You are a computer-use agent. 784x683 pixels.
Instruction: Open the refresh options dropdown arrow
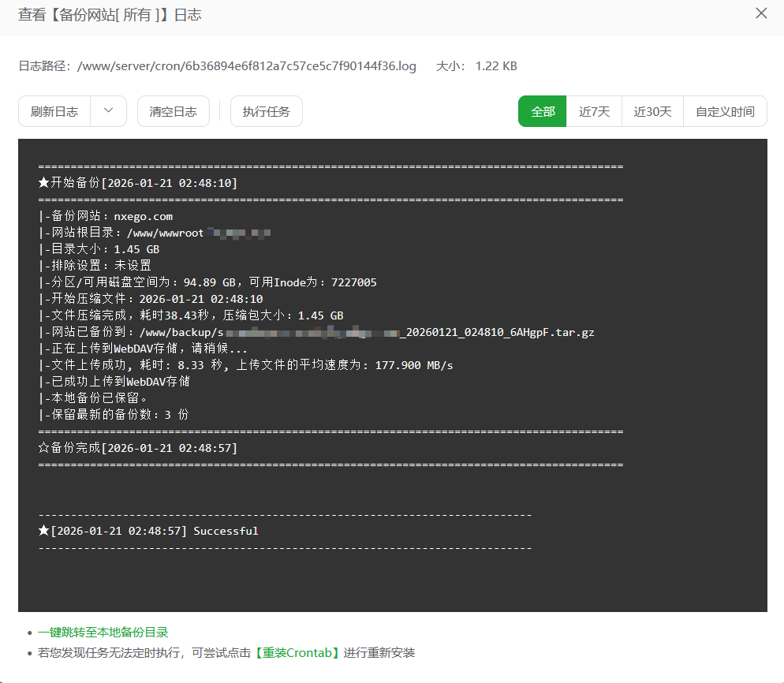(109, 111)
